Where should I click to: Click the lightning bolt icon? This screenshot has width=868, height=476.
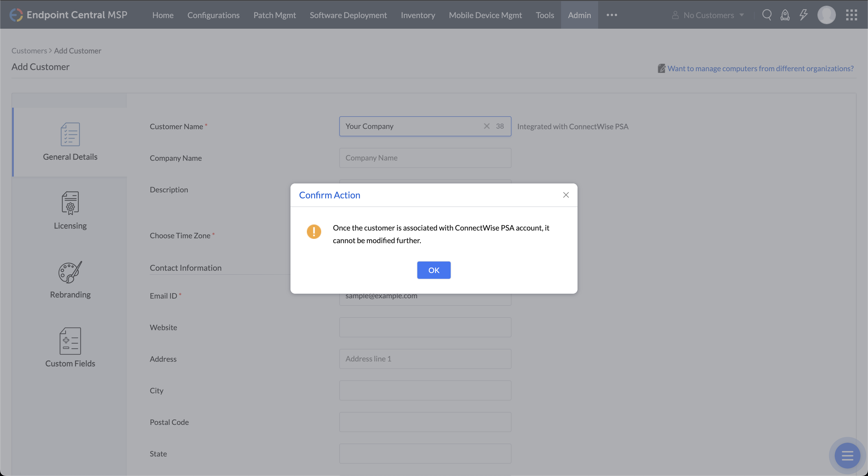(x=803, y=15)
